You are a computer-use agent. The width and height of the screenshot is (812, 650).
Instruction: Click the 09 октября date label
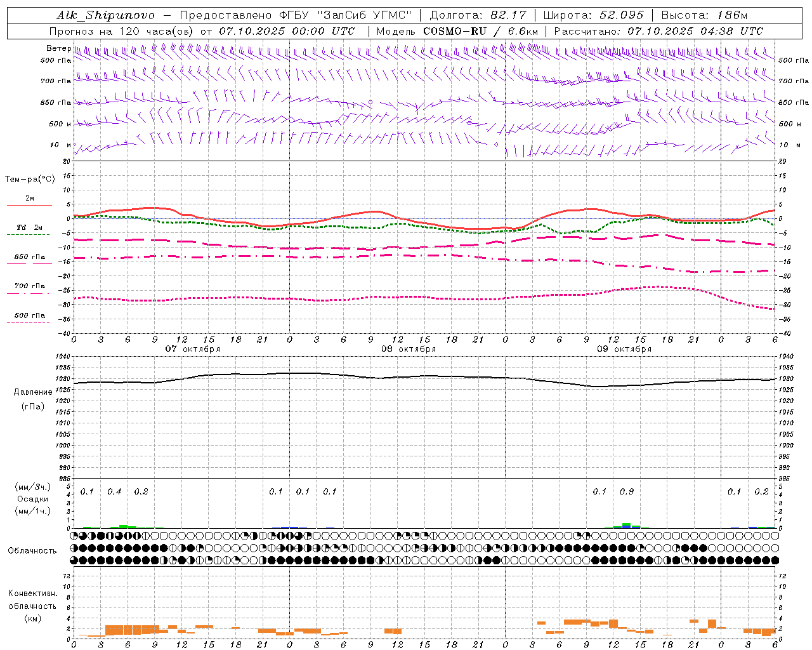[624, 349]
